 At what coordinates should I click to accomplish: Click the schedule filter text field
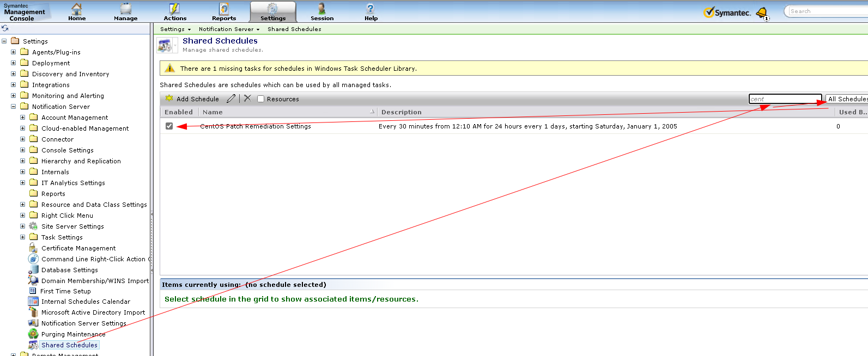pyautogui.click(x=785, y=99)
